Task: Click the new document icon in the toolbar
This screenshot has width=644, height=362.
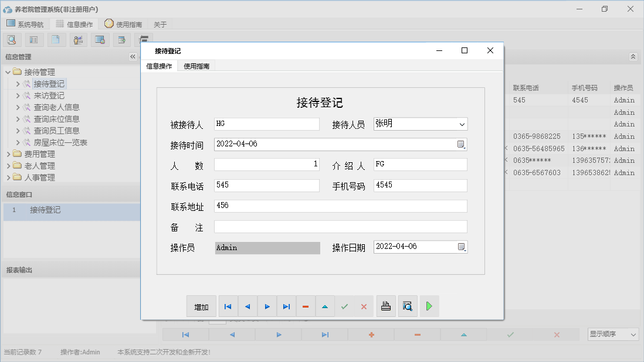Action: tap(55, 39)
